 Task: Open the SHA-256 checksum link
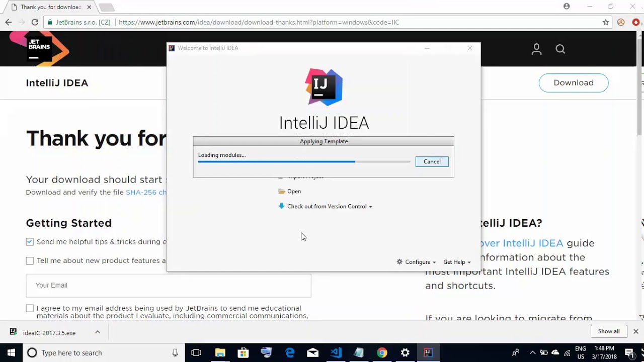point(146,192)
